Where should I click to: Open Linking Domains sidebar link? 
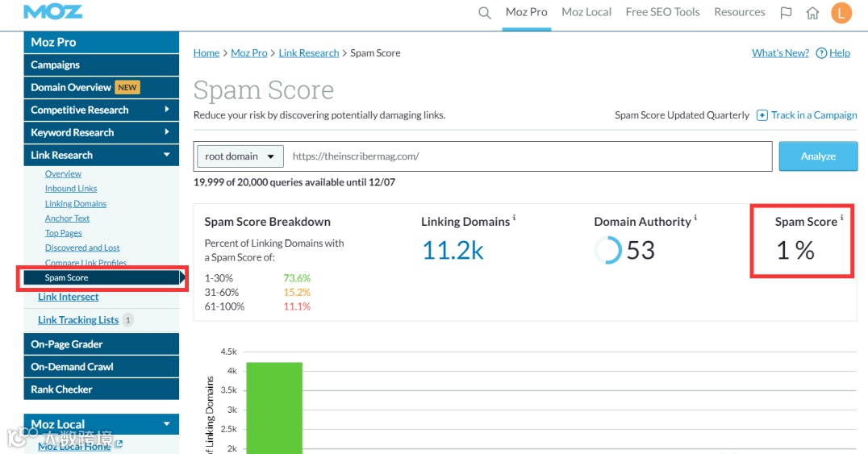76,204
